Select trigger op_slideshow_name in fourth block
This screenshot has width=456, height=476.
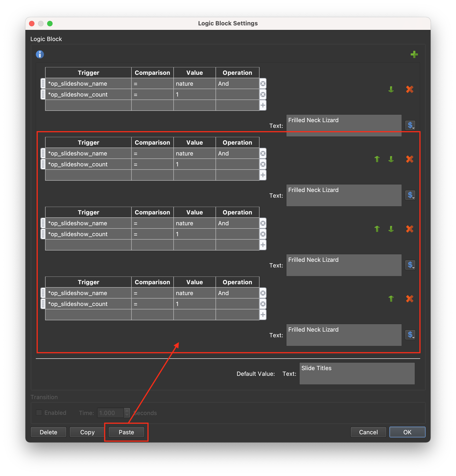[88, 293]
